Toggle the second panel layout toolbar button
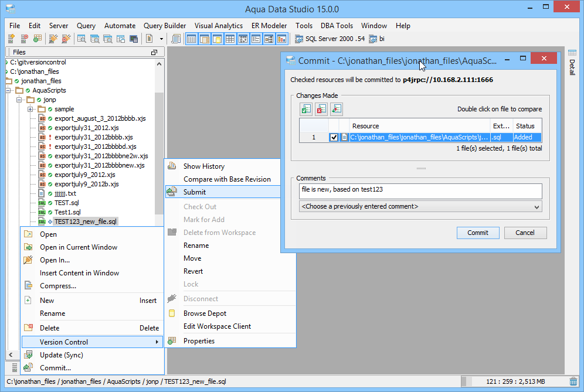Screen dimensions: 584x392 tap(205, 39)
